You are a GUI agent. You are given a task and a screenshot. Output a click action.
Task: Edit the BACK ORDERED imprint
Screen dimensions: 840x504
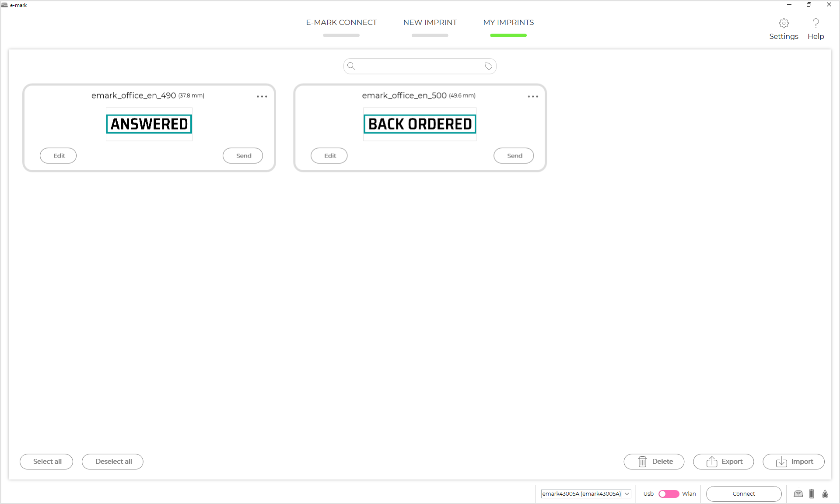[x=329, y=156]
